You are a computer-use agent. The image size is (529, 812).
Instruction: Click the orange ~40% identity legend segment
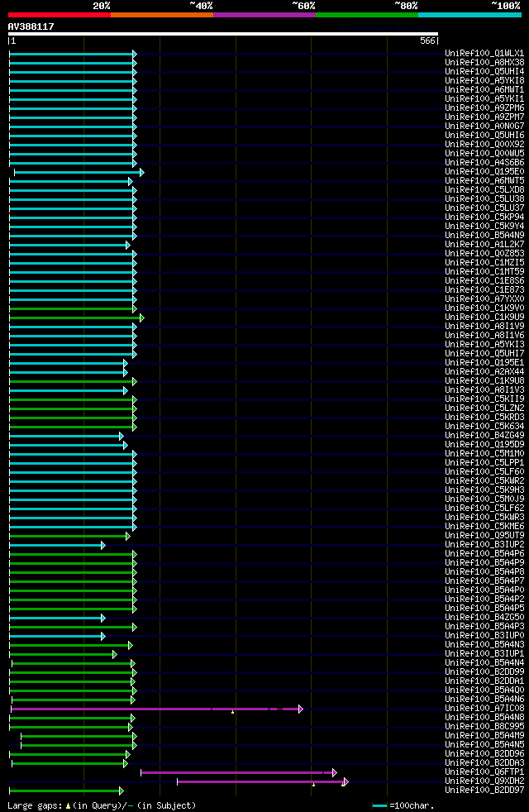162,15
